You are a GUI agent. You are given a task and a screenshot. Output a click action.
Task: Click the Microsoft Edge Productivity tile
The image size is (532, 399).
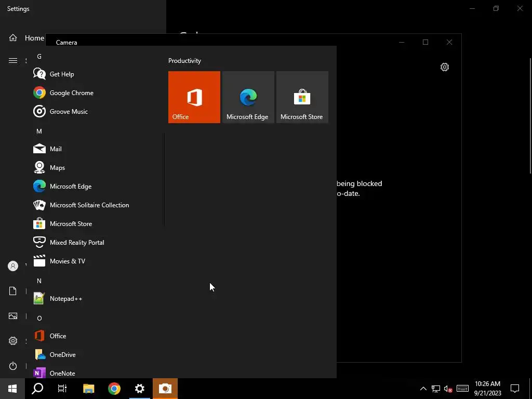tap(248, 97)
